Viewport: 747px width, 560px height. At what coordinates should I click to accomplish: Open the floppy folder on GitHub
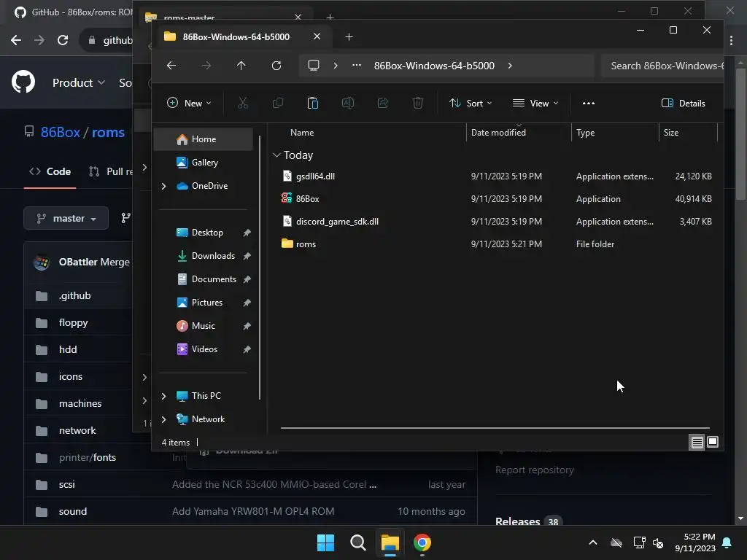click(x=74, y=322)
